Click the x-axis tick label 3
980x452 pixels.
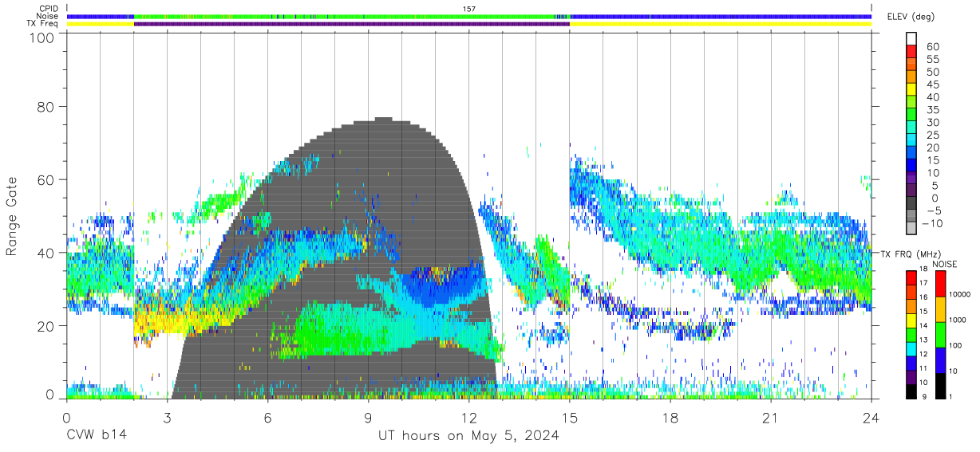[167, 418]
